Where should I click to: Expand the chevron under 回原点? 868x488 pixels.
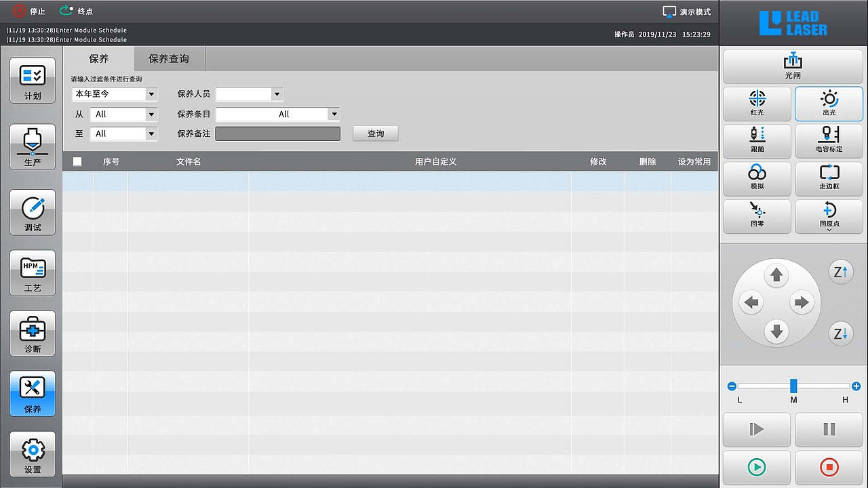[829, 230]
